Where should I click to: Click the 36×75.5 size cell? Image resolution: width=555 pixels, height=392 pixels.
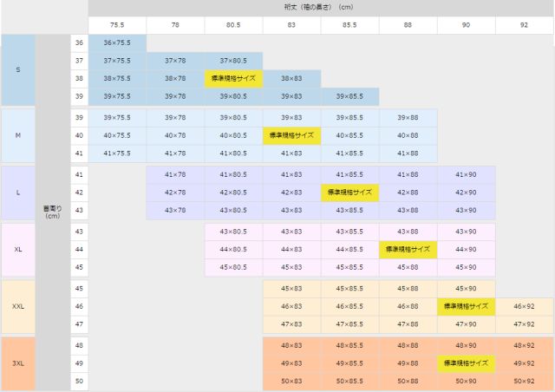pyautogui.click(x=117, y=42)
